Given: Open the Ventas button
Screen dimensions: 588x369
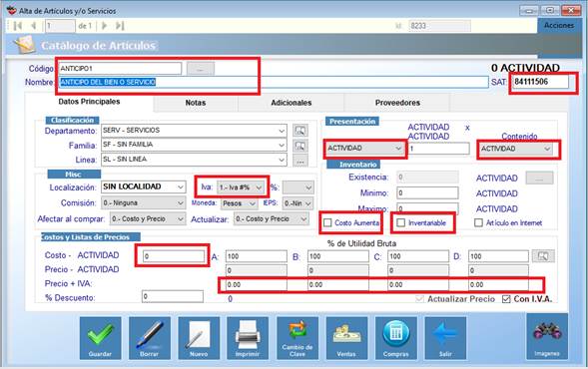Looking at the screenshot, I should pos(346,338).
